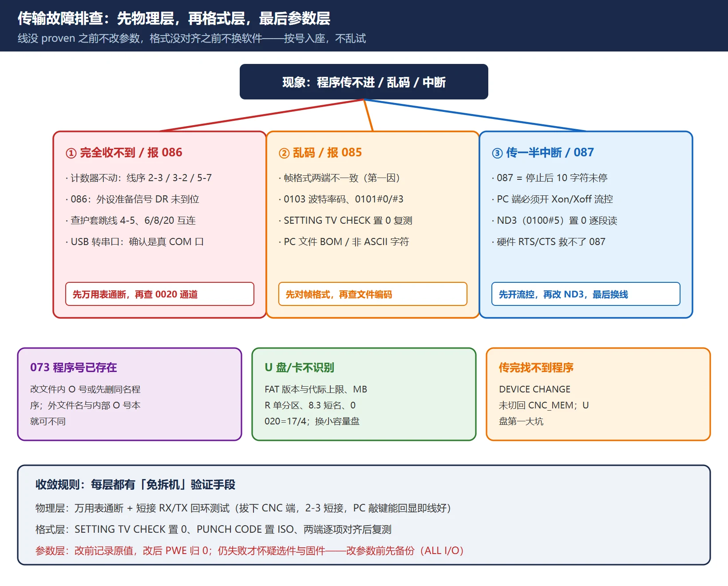Select the heading "③ 传一半中断 / 087"

pyautogui.click(x=542, y=153)
